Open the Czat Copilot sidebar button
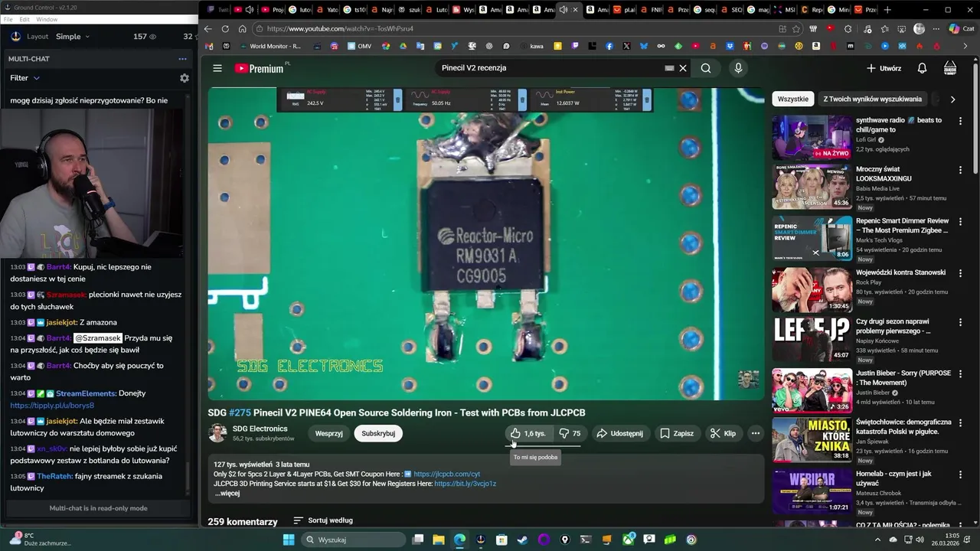The width and height of the screenshot is (980, 551). point(960,28)
